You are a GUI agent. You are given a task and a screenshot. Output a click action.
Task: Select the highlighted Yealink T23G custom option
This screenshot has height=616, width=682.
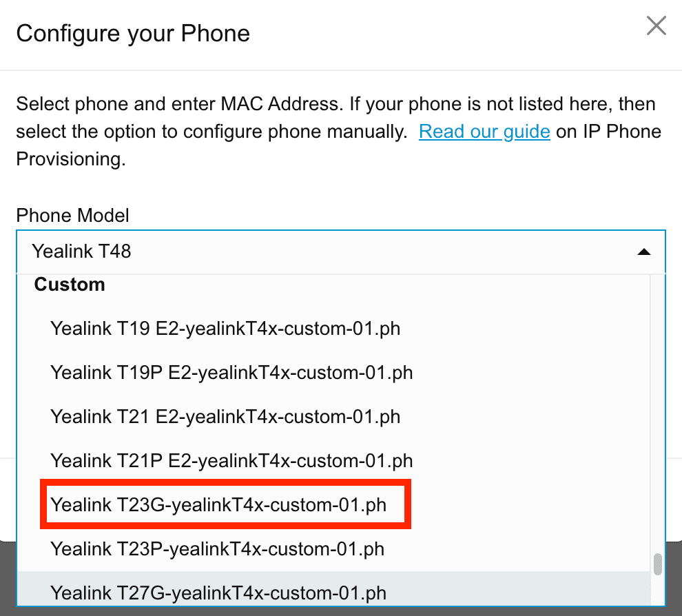225,504
